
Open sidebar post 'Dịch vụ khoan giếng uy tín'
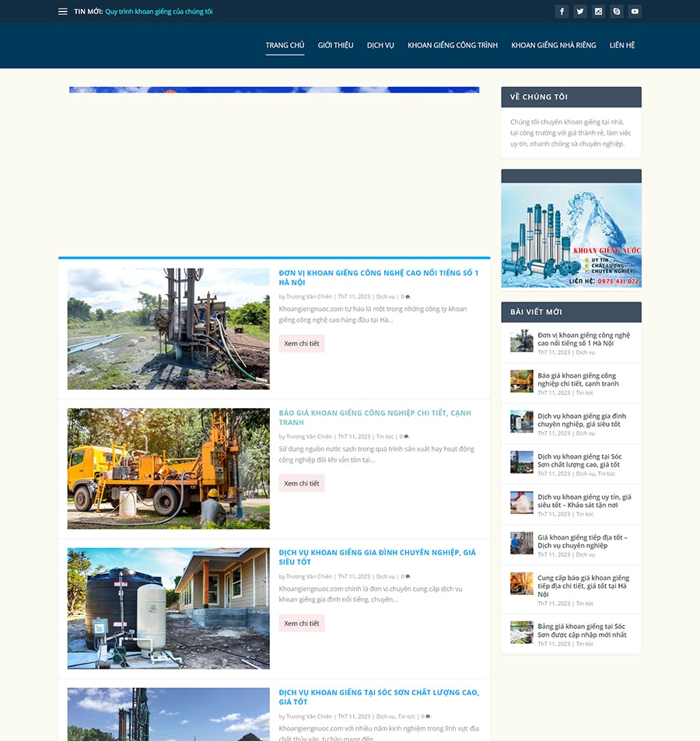coord(584,501)
